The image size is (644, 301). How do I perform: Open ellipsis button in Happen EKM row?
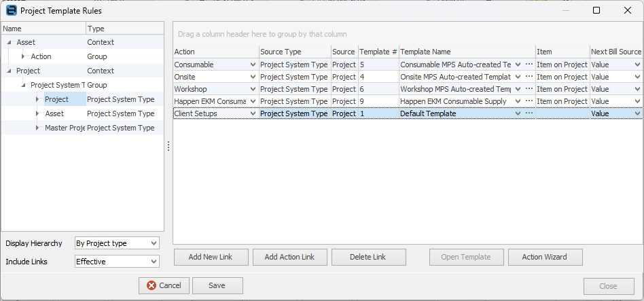pos(529,101)
